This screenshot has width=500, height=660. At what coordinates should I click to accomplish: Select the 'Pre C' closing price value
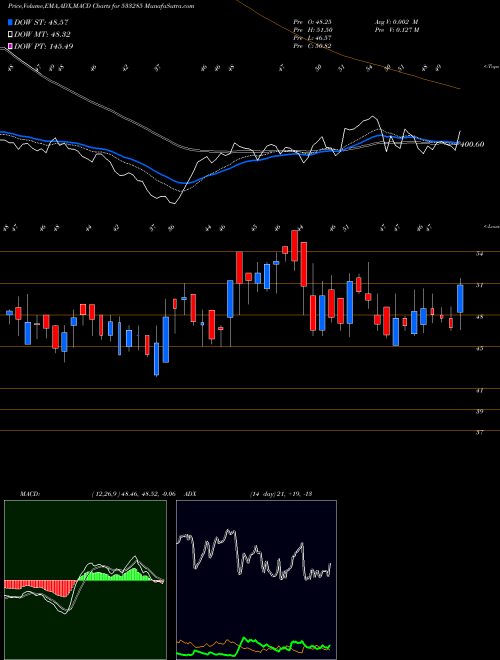click(314, 46)
